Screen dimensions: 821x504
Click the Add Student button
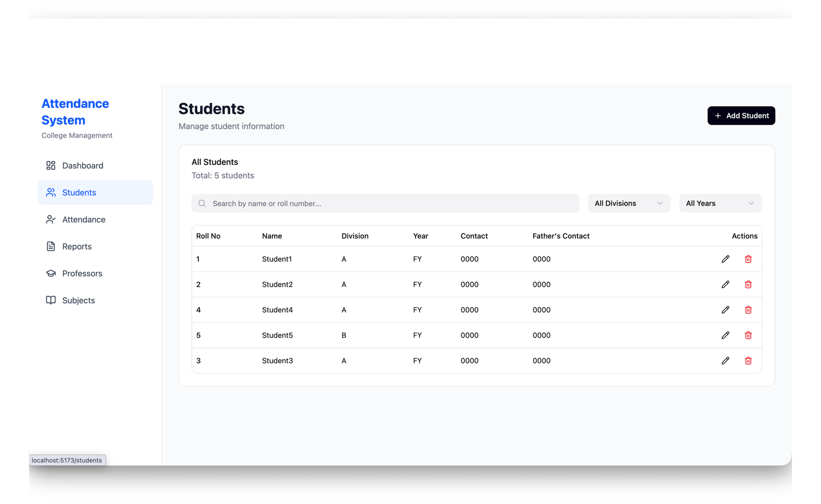click(x=741, y=115)
